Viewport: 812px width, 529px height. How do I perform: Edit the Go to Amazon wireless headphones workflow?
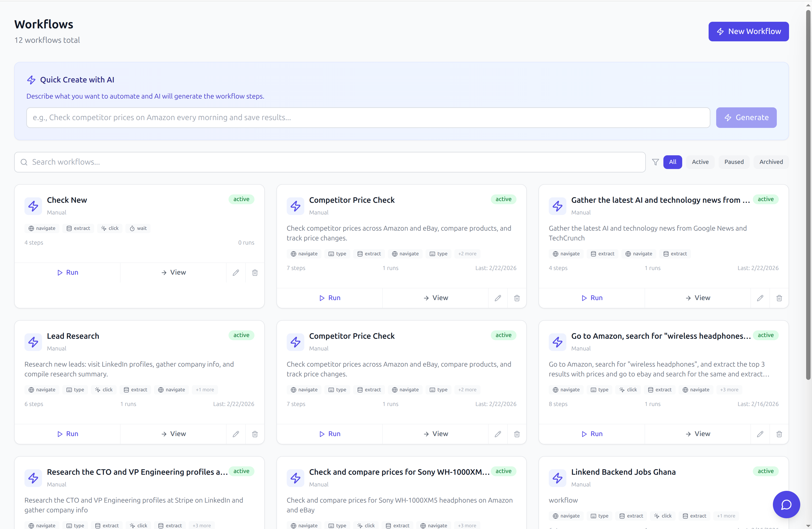[760, 434]
